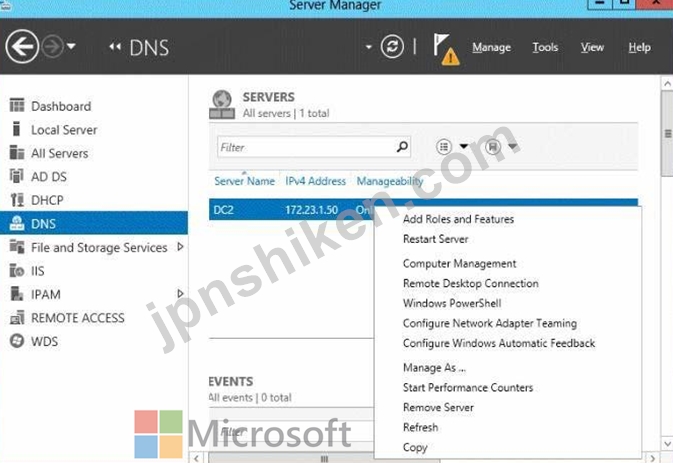Image resolution: width=673 pixels, height=463 pixels.
Task: Expand File and Storage Services arrow
Action: [180, 247]
